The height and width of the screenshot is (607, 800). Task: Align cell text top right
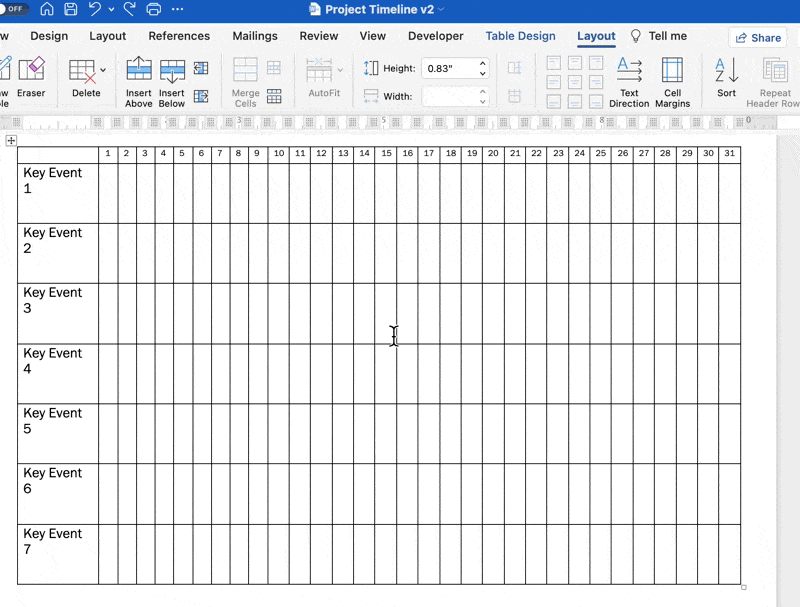(x=596, y=63)
